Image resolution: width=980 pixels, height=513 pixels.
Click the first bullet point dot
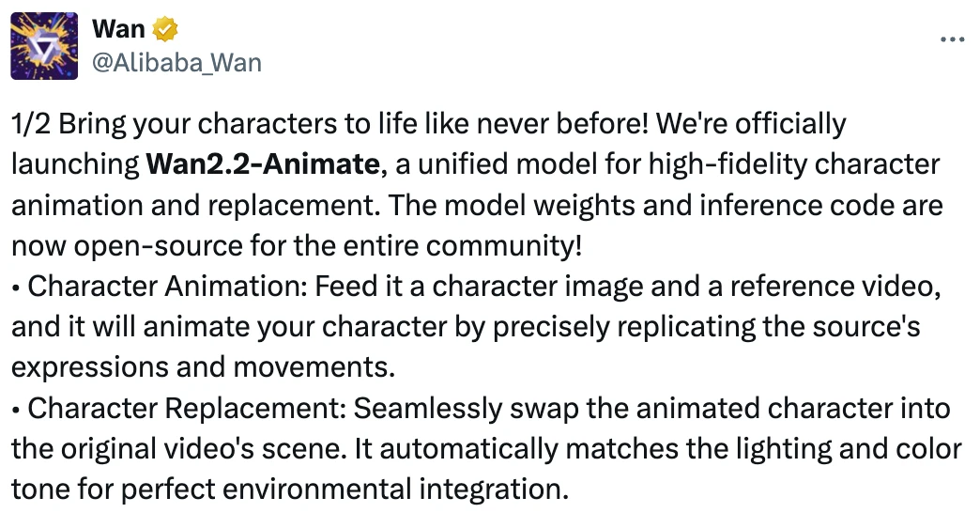coord(17,287)
